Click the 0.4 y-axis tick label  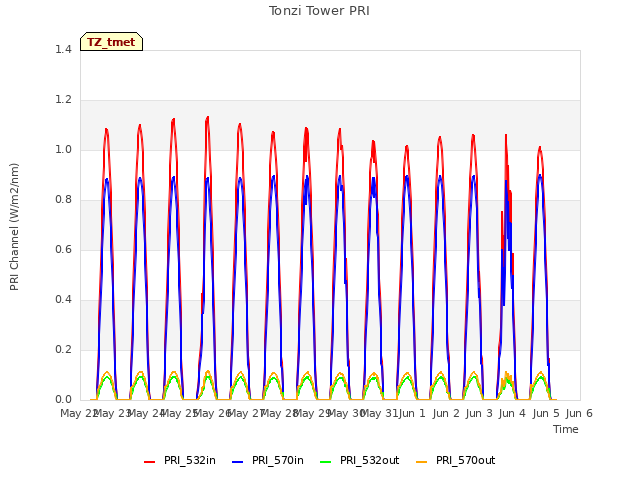coord(63,300)
